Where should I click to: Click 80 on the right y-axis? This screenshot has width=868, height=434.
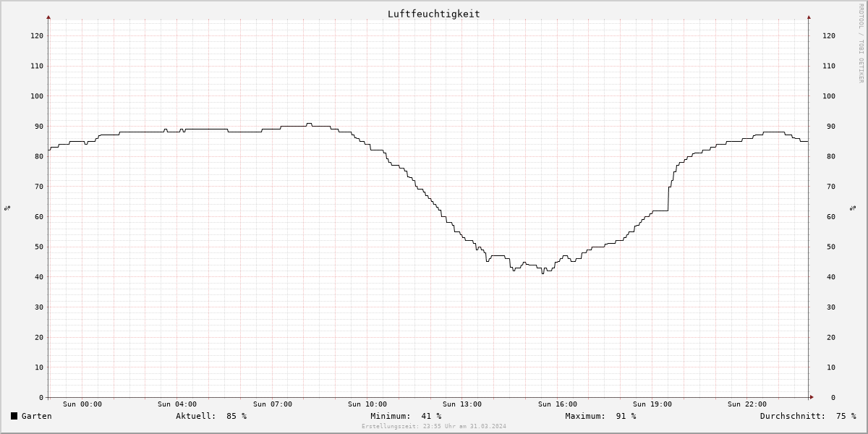(x=831, y=156)
